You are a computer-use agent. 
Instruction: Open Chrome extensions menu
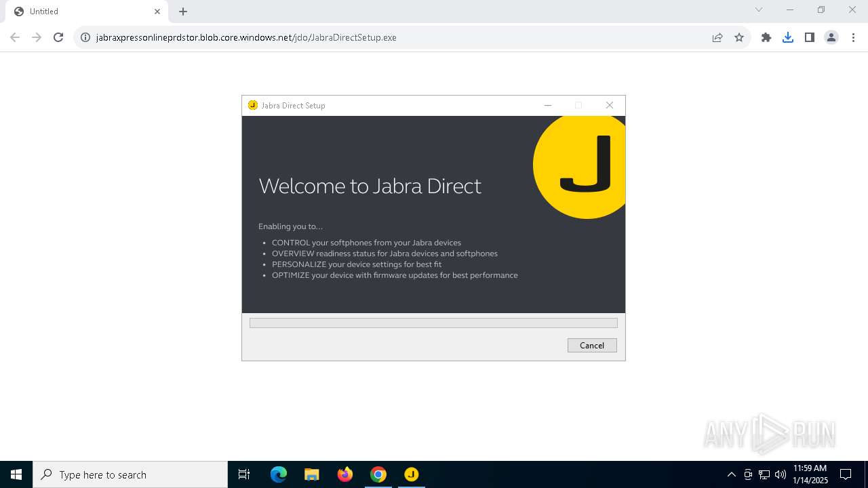(x=766, y=37)
